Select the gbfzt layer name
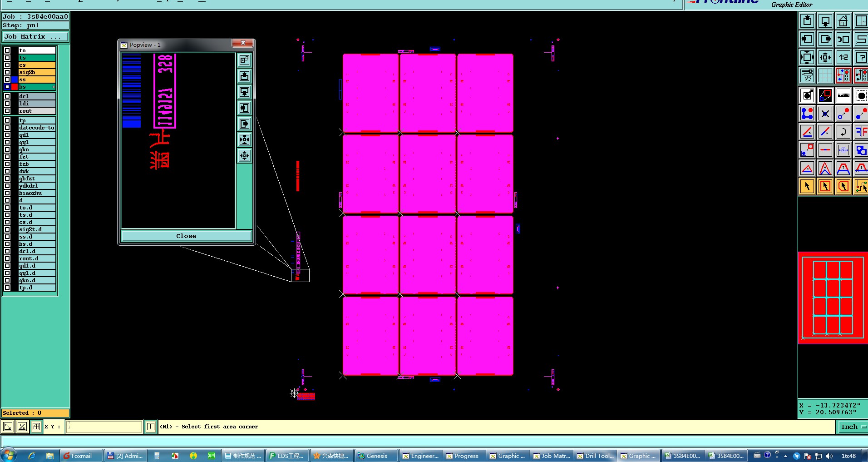This screenshot has height=462, width=868. 37,179
